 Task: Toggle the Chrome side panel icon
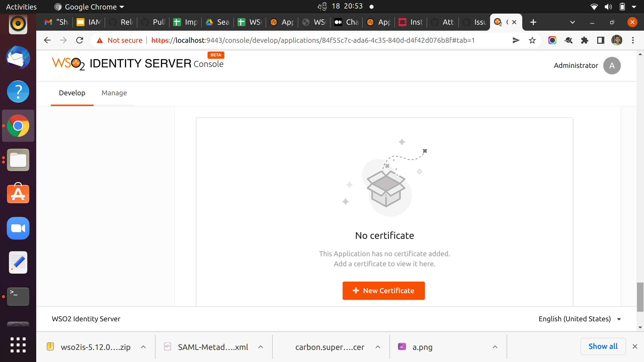[600, 40]
